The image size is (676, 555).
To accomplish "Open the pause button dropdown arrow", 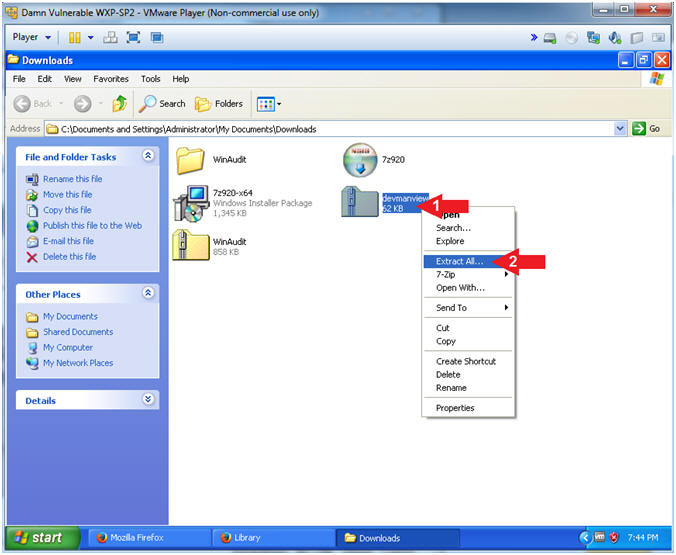I will [91, 38].
